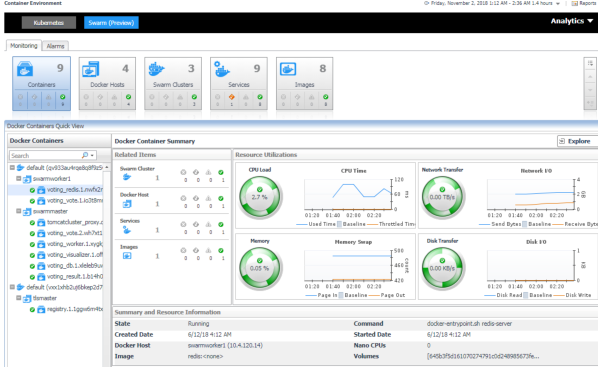Screen dimensions: 598x369
Task: Click the container icon beside voting_redis
Action: click(x=41, y=190)
